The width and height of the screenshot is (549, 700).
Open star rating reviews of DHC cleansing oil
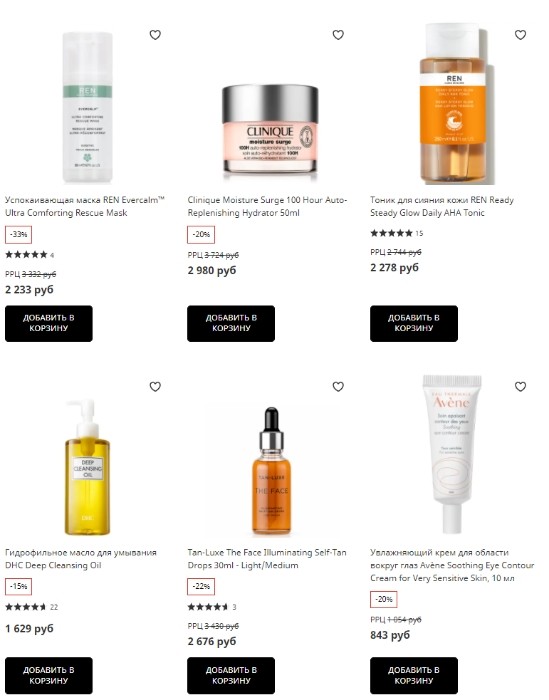click(x=31, y=607)
